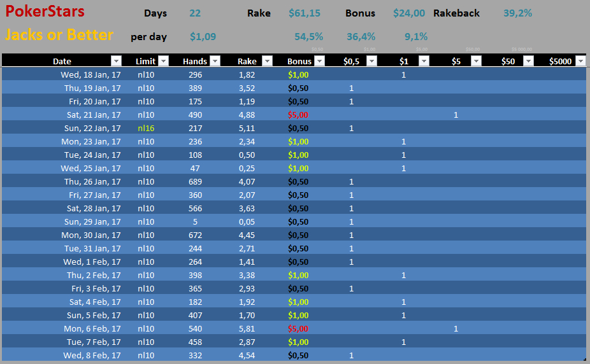
Task: Open the Date column filter dropdown
Action: (x=116, y=61)
